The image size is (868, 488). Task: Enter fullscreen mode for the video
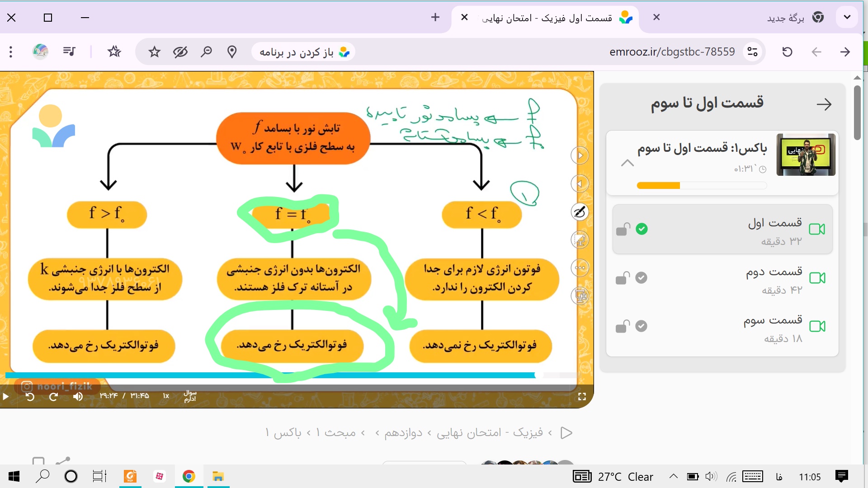click(x=582, y=397)
